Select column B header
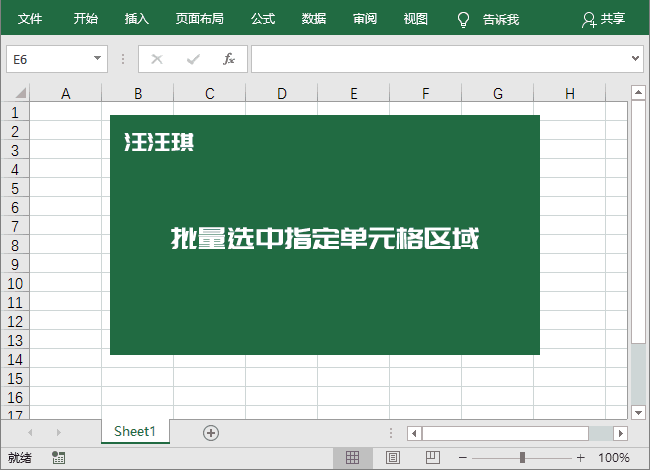The image size is (650, 470). pyautogui.click(x=138, y=94)
